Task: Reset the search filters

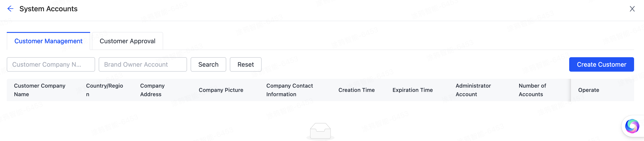Action: (x=246, y=64)
